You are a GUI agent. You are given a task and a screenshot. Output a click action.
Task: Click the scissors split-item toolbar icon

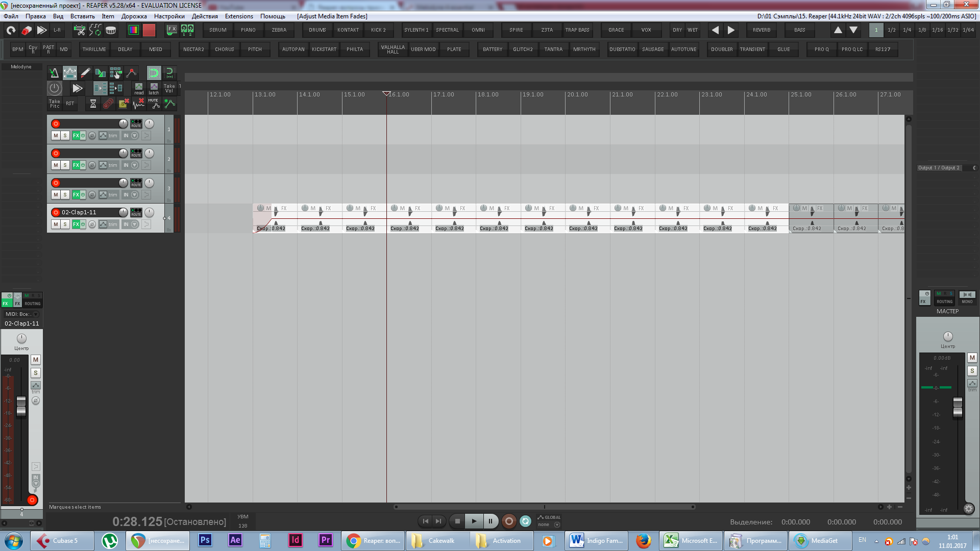[80, 30]
